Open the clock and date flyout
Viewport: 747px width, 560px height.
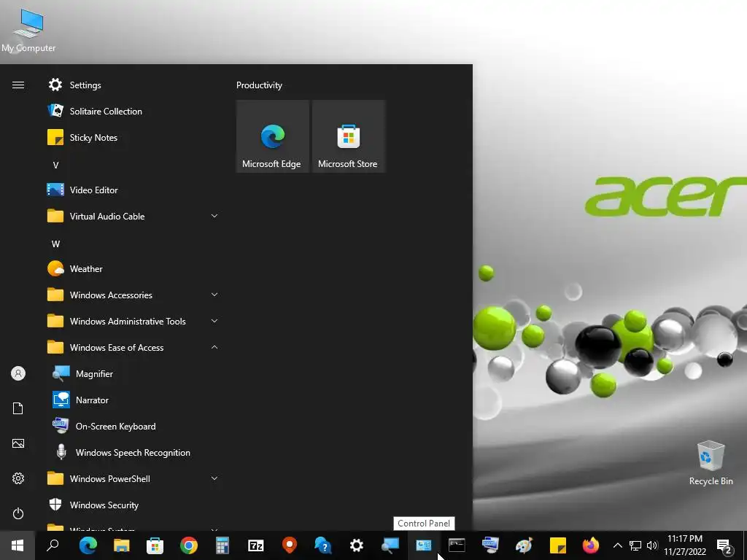[x=685, y=545]
